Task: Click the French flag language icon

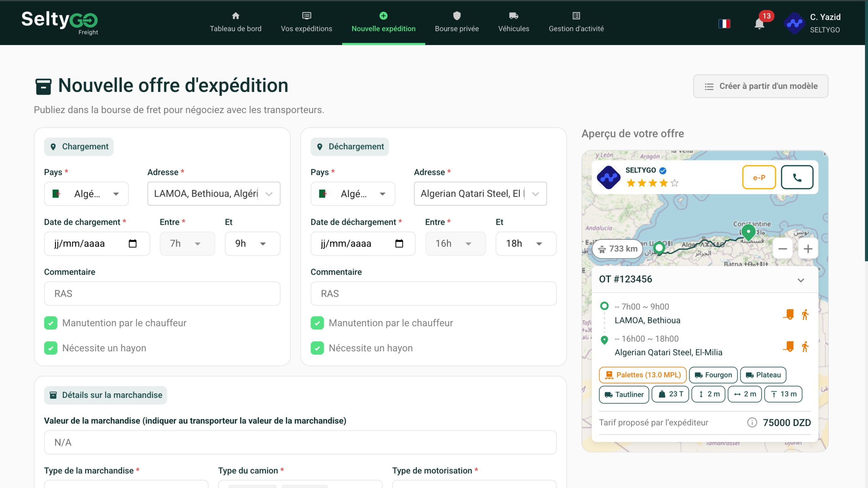Action: 724,24
